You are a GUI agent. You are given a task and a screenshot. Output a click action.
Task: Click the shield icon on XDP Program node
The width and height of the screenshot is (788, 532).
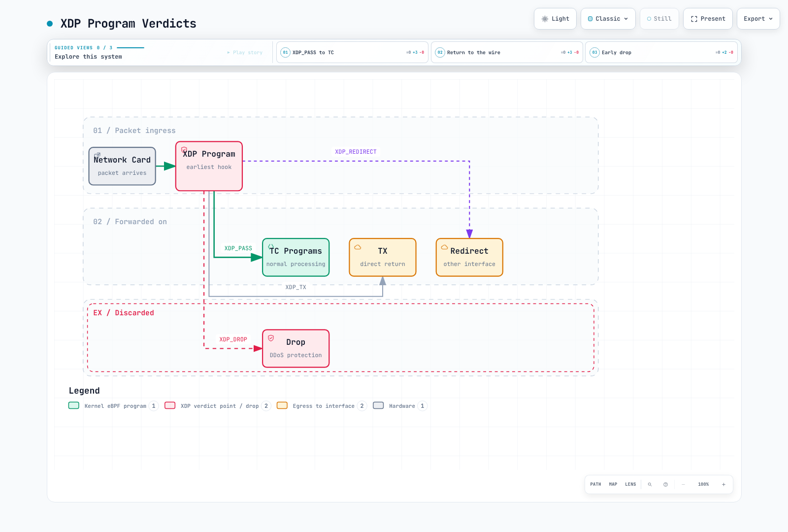(184, 150)
